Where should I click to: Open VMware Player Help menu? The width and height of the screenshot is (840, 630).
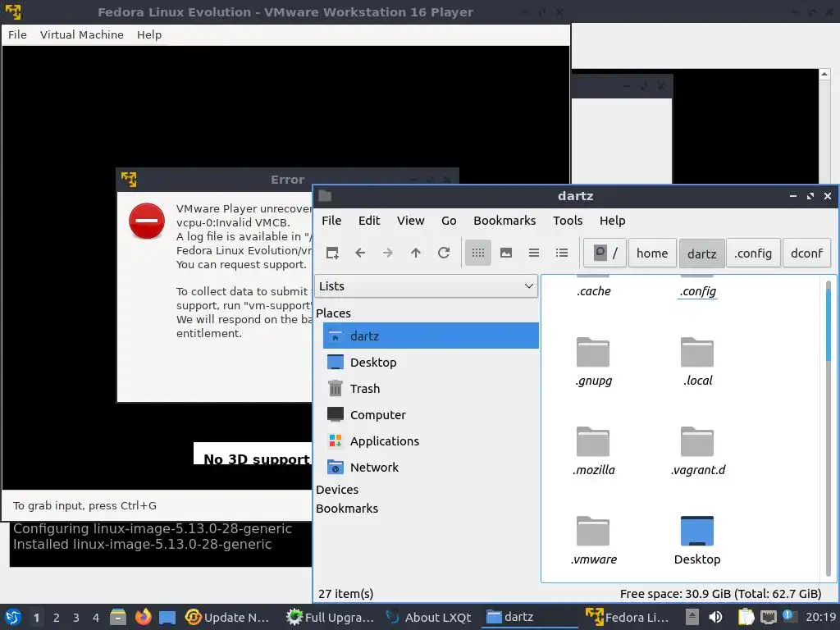149,34
